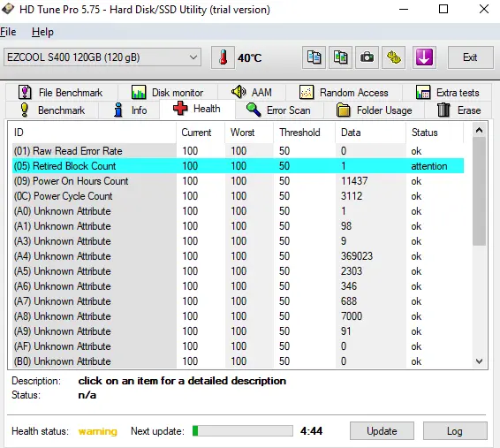
Task: Maximize the HD Tune Pro window
Action: point(443,9)
